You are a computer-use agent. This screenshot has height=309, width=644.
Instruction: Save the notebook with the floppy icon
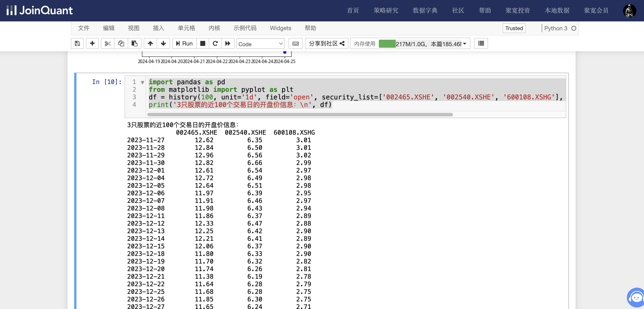[x=77, y=43]
